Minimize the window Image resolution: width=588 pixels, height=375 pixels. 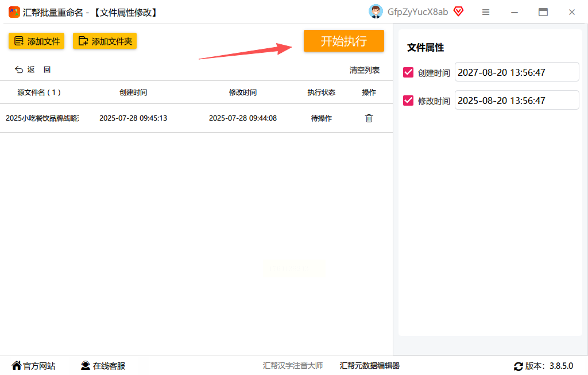pos(514,13)
